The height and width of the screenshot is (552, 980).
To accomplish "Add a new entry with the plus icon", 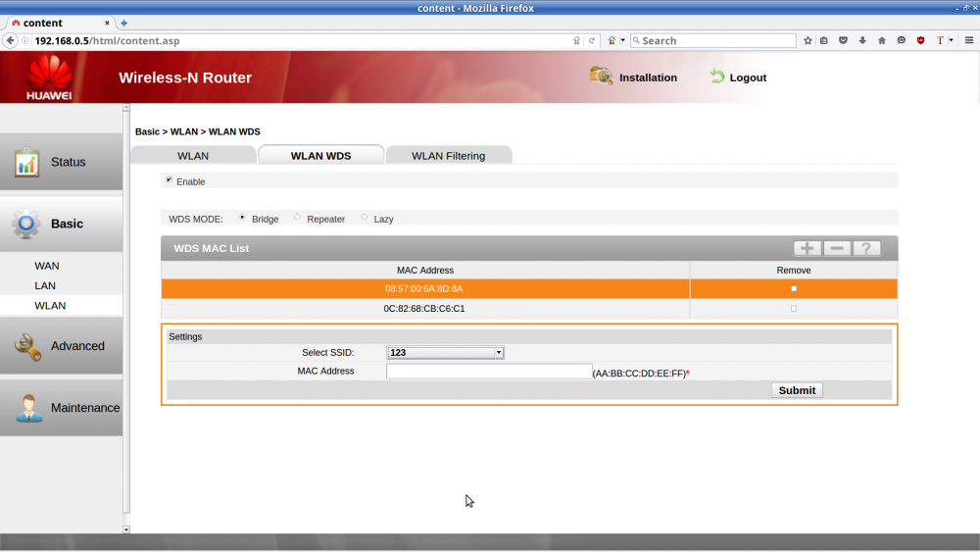I will (808, 249).
